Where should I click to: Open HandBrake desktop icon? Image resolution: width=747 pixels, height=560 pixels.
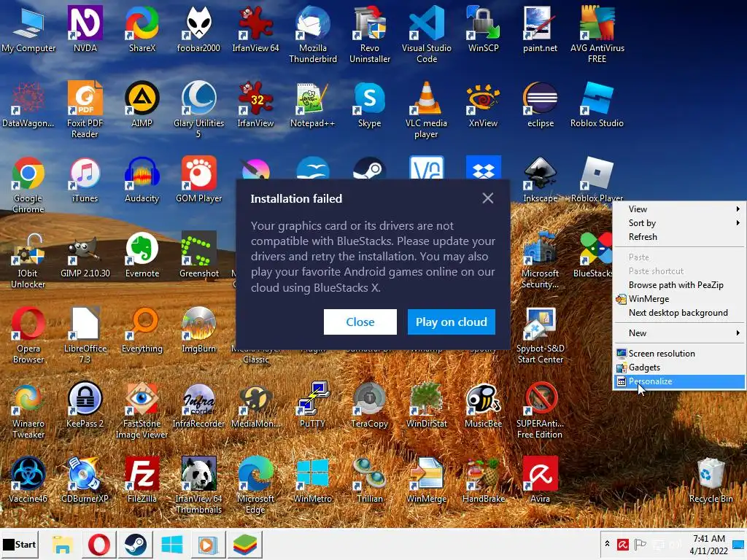pyautogui.click(x=483, y=480)
